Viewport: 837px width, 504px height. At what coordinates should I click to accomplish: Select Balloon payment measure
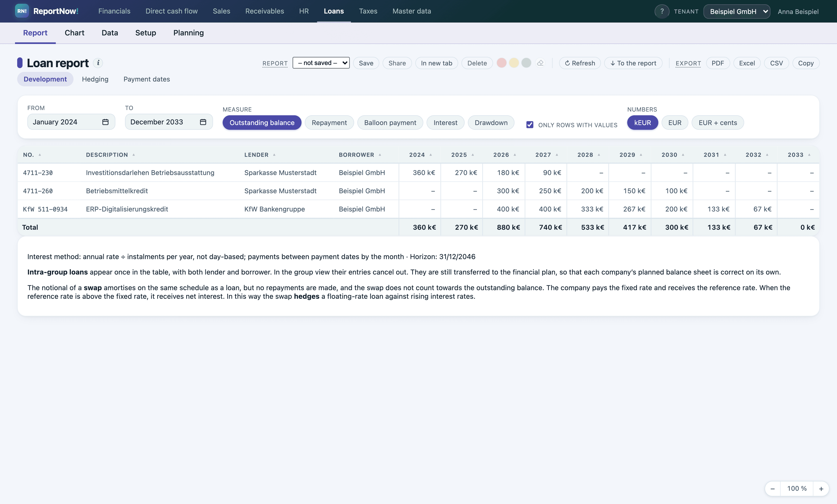[390, 123]
